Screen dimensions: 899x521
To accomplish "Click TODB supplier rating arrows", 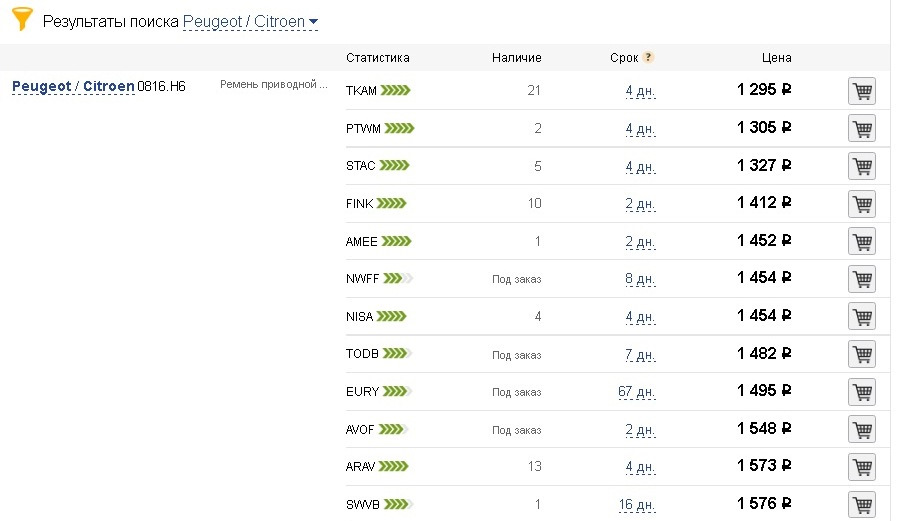I will tap(397, 354).
